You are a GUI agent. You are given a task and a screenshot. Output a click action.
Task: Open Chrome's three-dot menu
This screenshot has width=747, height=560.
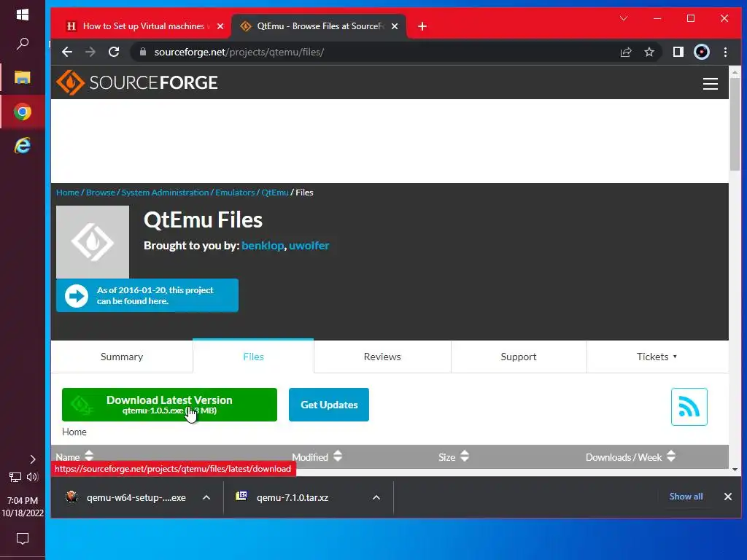[725, 52]
